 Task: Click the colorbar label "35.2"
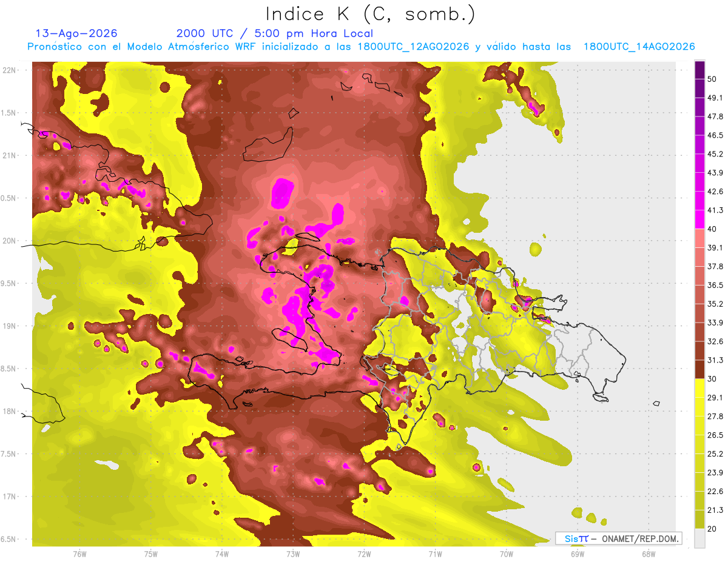(715, 304)
